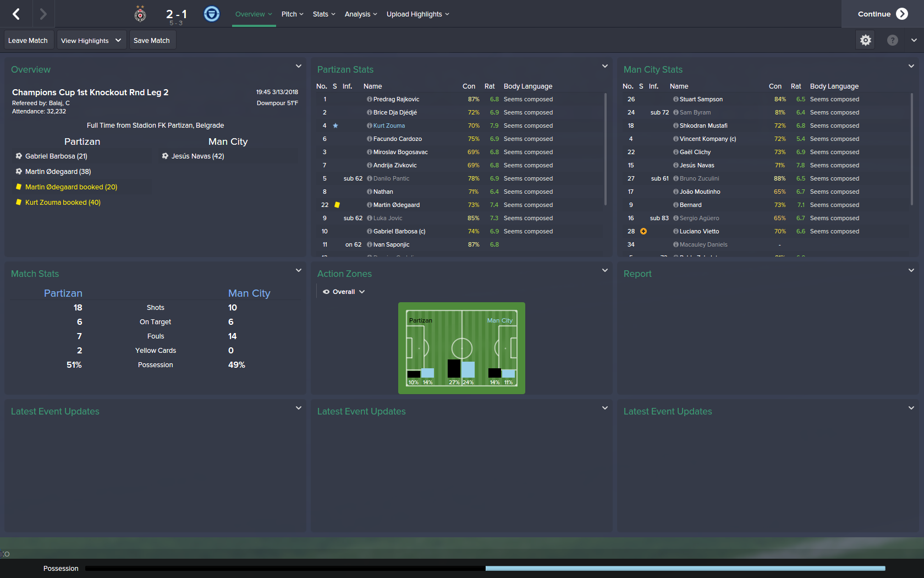
Task: Click info icon beside Predrag Rajkovic
Action: (x=370, y=99)
